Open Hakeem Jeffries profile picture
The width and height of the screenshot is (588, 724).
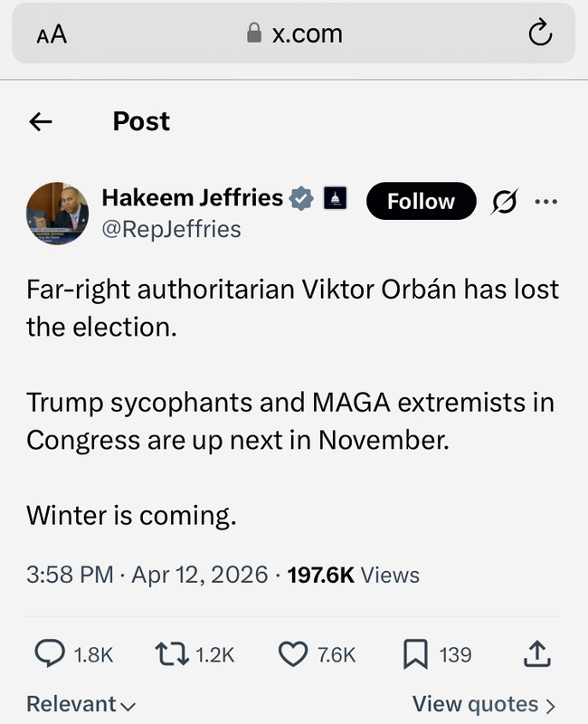(x=57, y=214)
